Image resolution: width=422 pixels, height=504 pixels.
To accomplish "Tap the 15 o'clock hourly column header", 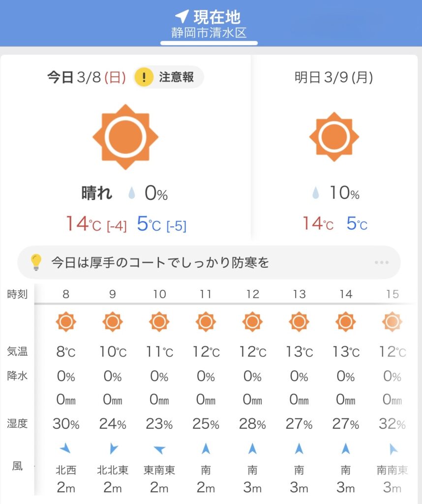I will point(392,294).
